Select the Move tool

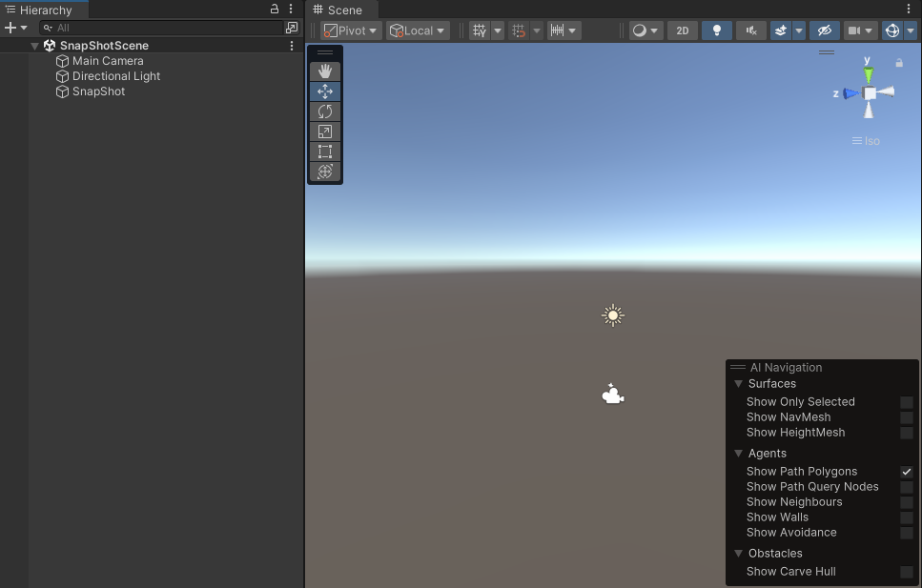tap(325, 91)
